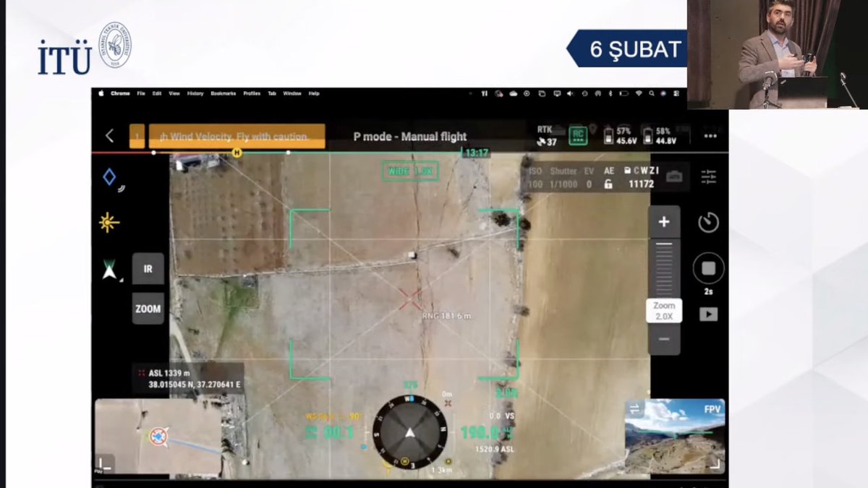Go back with the left arrow icon
Viewport: 868px width, 488px height.
(110, 136)
